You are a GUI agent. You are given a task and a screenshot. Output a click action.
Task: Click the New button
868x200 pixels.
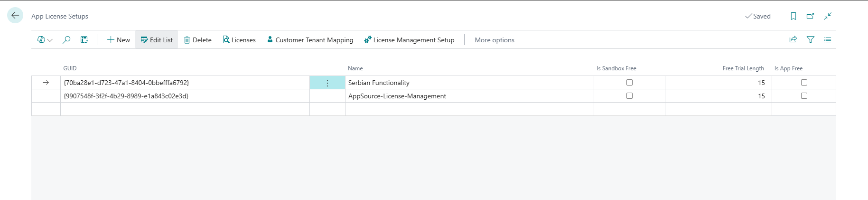[x=119, y=40]
